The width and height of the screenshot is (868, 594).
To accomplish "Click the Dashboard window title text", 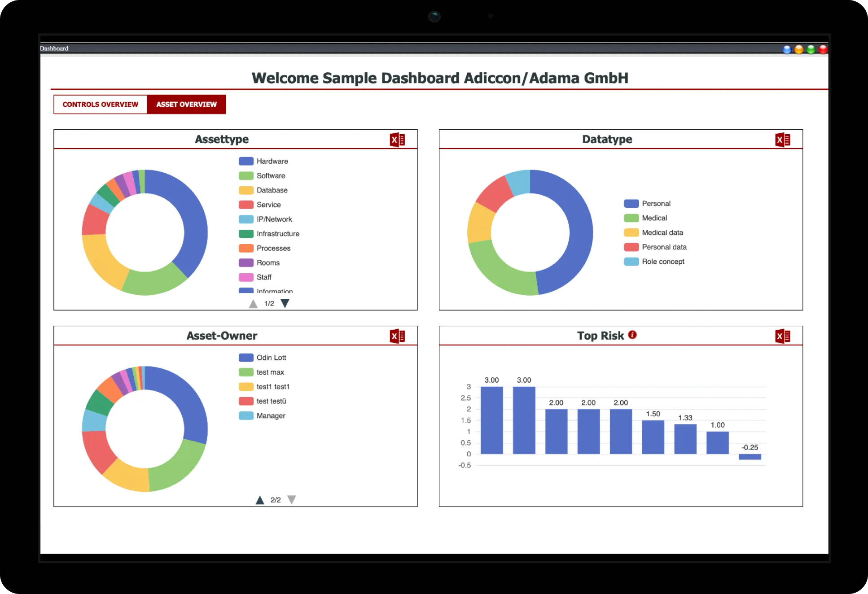I will pos(54,48).
